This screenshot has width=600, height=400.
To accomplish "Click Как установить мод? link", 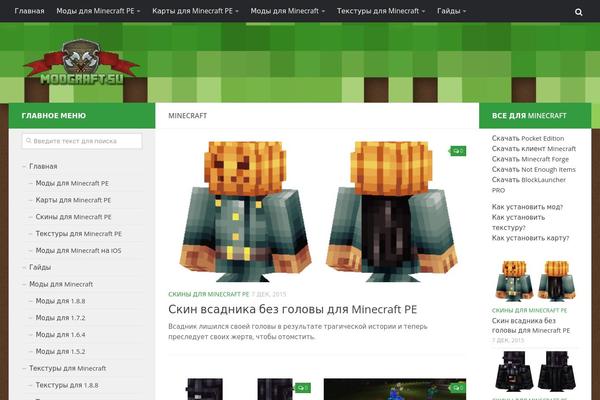I will (527, 207).
